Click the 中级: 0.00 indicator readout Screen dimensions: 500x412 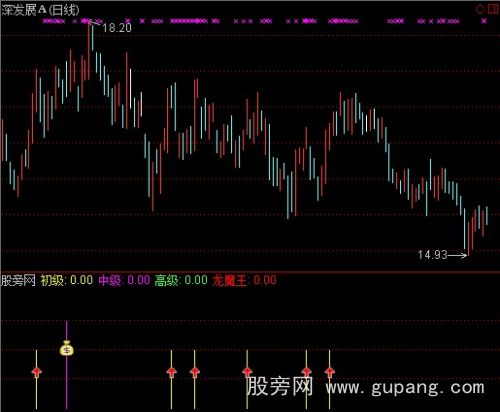click(124, 280)
